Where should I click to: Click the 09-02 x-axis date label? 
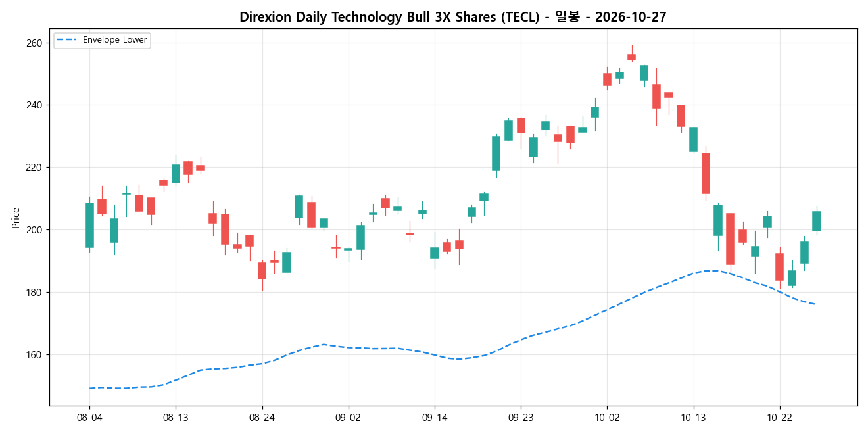348,418
